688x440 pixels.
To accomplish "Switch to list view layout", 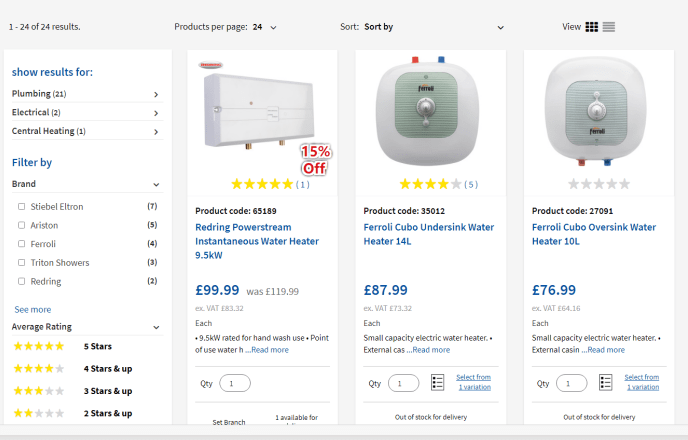I will coord(609,27).
